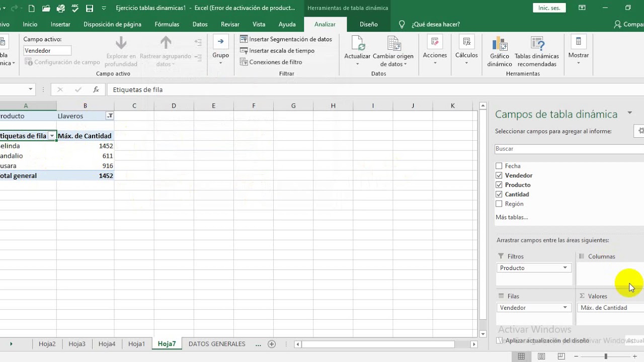
Task: Expand the Name Box dropdown arrow
Action: pyautogui.click(x=31, y=89)
